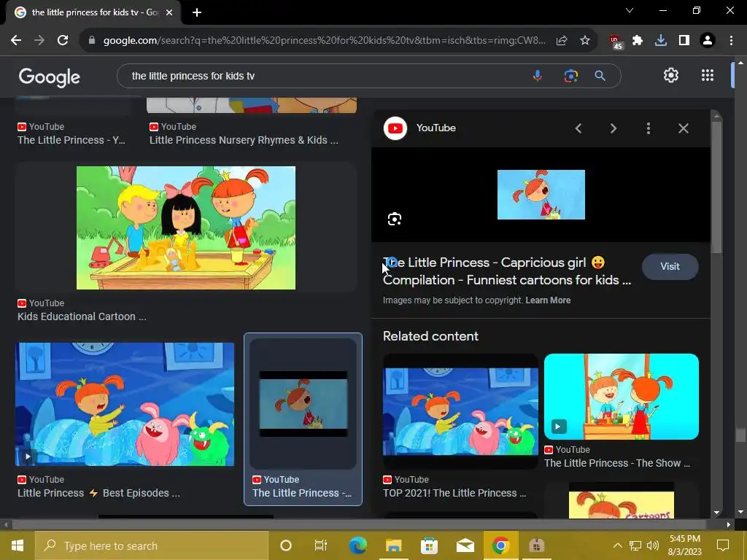Click 'Little Princess Best Episodes ...' caption
The width and height of the screenshot is (747, 560).
tap(98, 494)
